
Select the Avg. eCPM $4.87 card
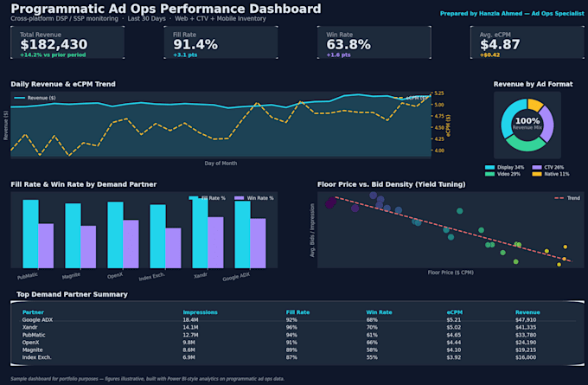(x=527, y=42)
